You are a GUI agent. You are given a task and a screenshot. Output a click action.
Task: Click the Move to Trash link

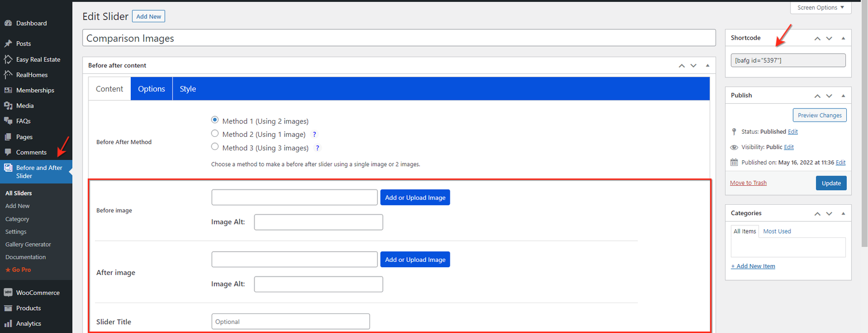[748, 183]
